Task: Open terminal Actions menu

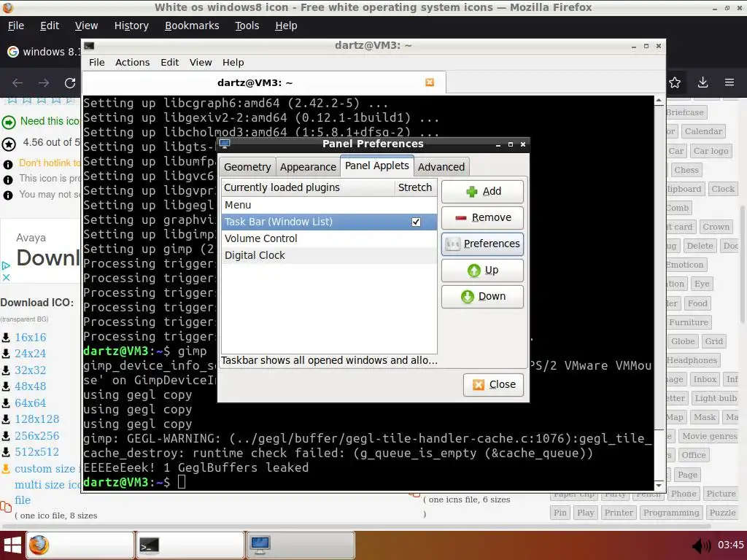Action: point(133,63)
